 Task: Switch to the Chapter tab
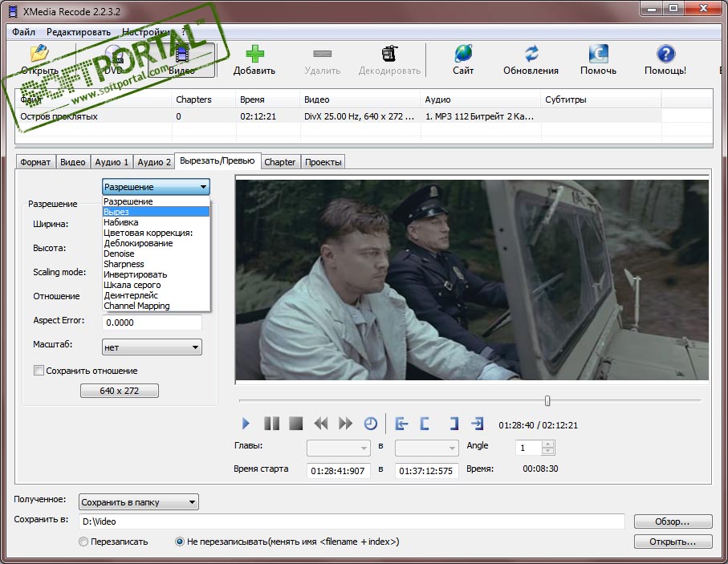click(279, 162)
